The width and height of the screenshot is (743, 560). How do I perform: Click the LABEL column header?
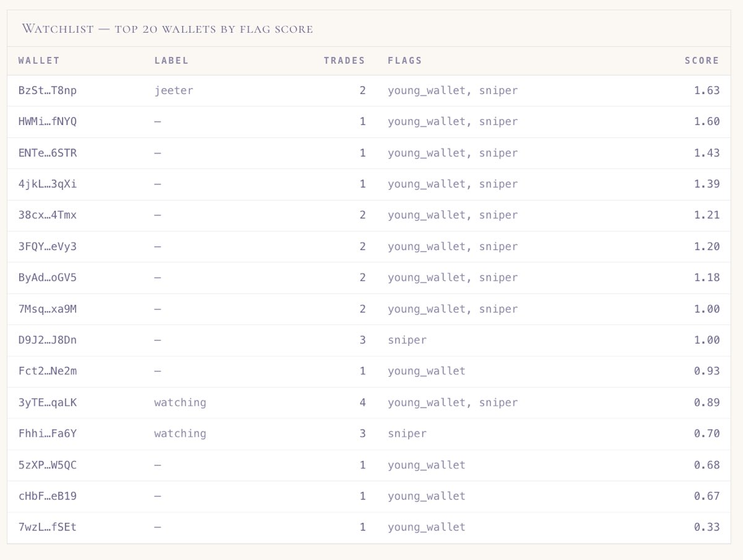click(x=172, y=61)
